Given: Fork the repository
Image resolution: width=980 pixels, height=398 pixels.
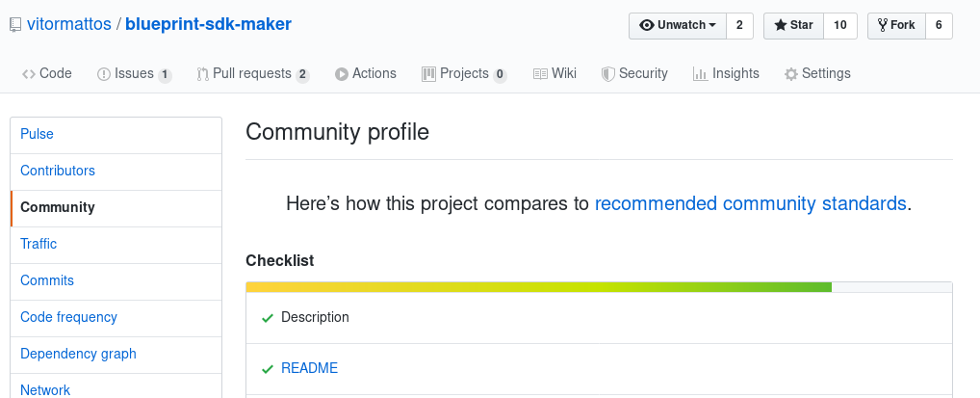Looking at the screenshot, I should point(896,26).
